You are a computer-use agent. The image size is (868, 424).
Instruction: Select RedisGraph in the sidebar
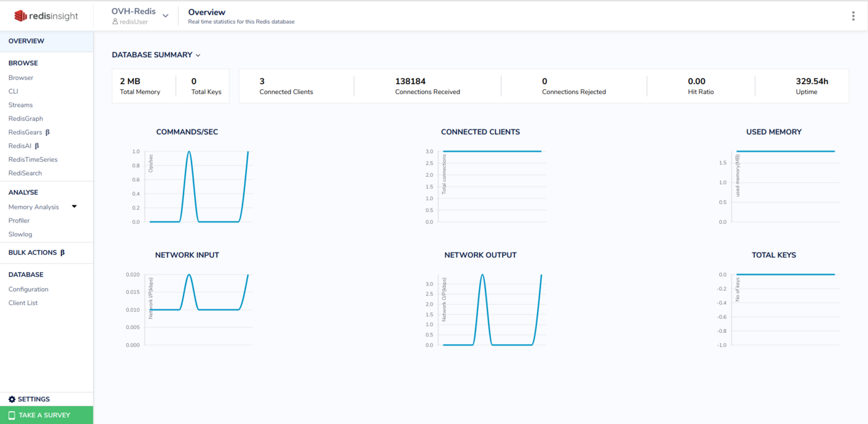point(25,118)
